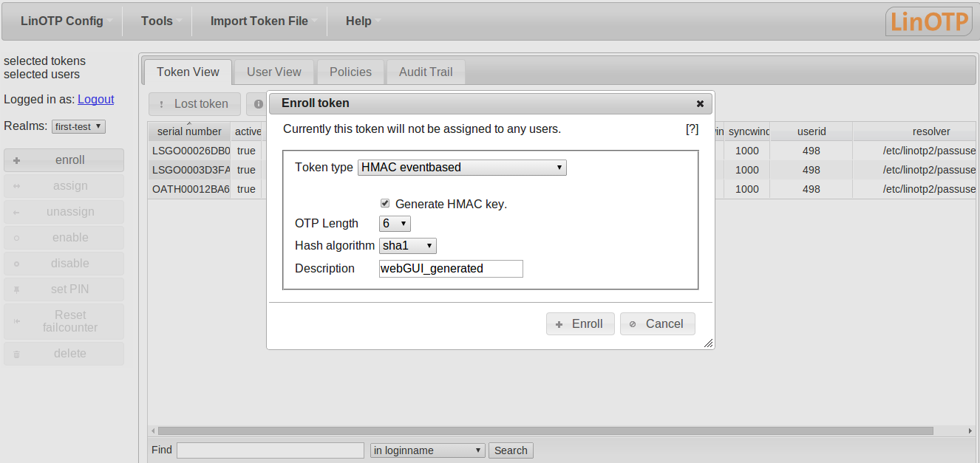Switch to the User View tab
The height and width of the screenshot is (463, 980).
pos(274,72)
